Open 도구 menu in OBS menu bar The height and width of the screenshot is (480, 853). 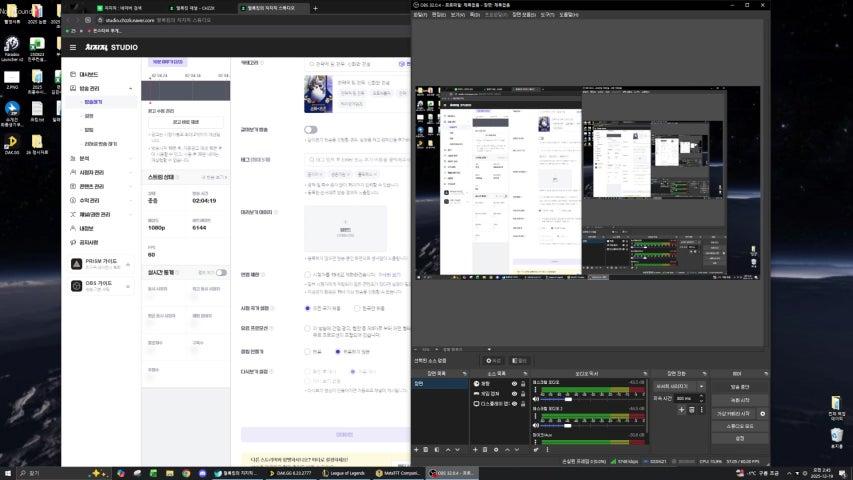click(x=547, y=15)
